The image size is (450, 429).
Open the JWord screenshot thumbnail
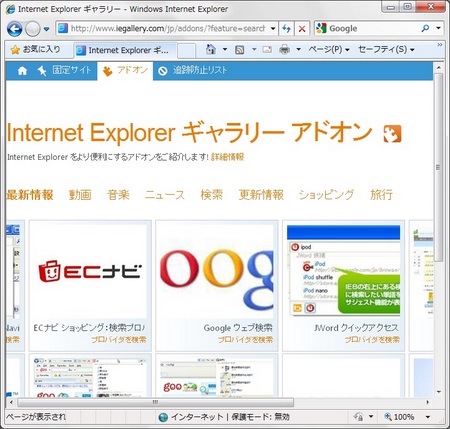343,270
